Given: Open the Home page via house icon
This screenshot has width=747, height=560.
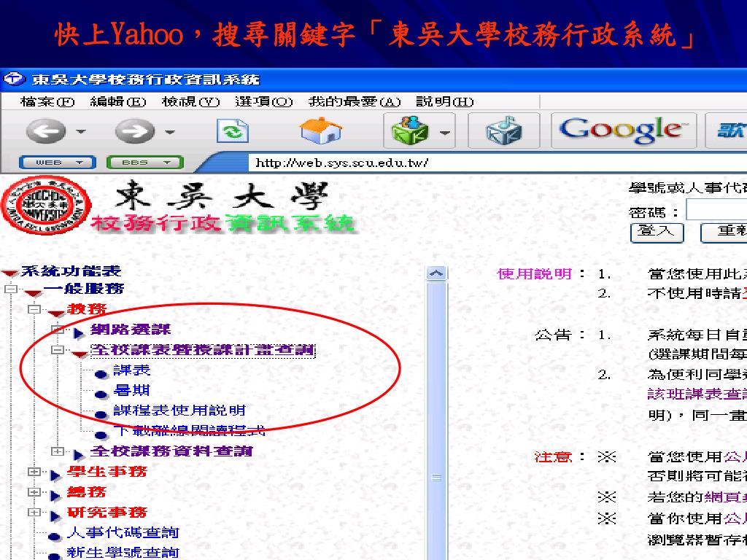Looking at the screenshot, I should tap(321, 131).
